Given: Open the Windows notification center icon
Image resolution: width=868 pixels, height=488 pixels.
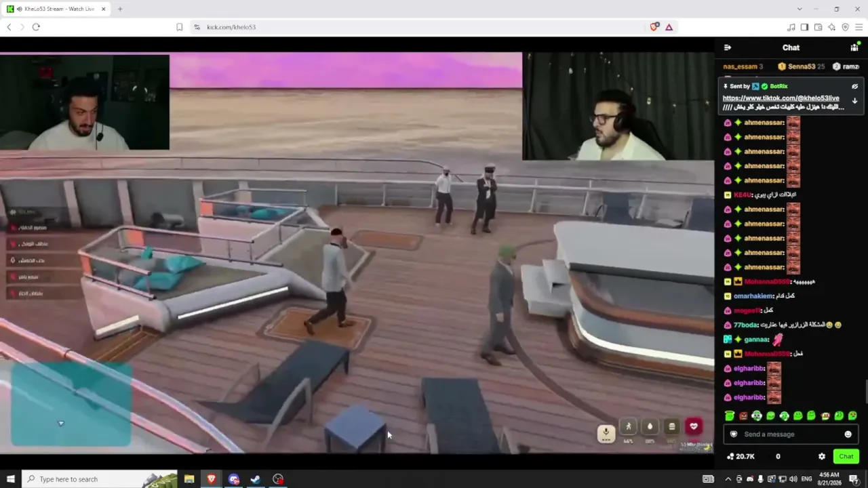Looking at the screenshot, I should (x=854, y=479).
